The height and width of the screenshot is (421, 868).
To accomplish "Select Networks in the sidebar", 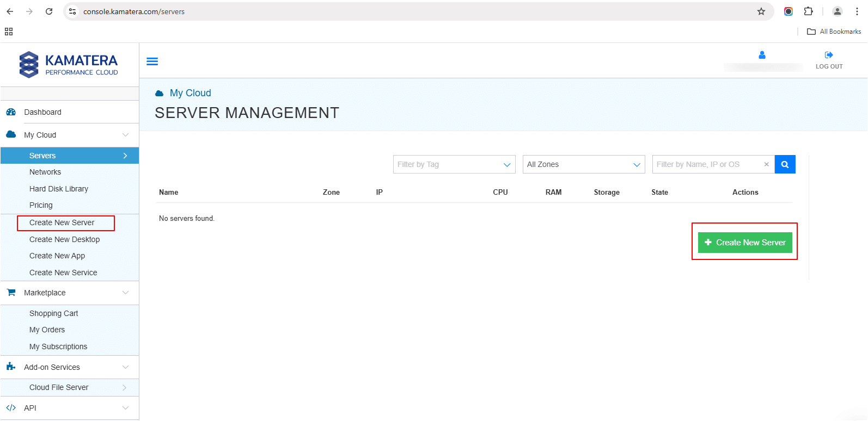I will click(x=45, y=172).
